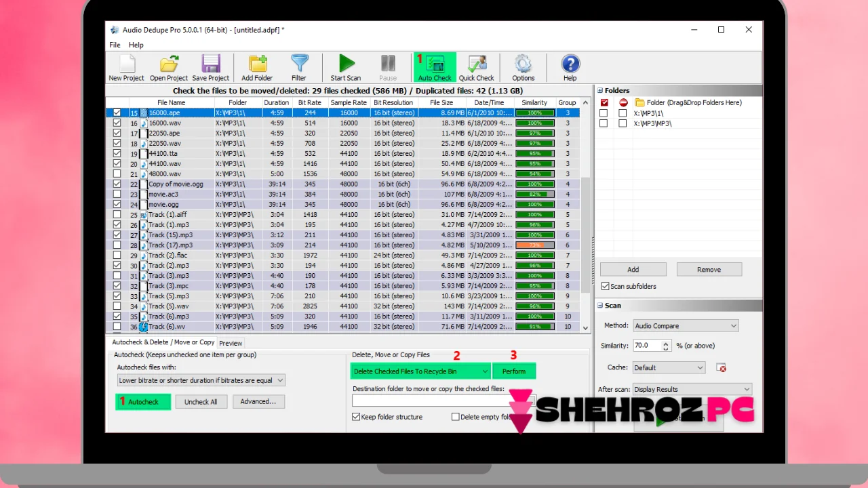
Task: Check the Track (2).flac row checkbox
Action: point(117,256)
